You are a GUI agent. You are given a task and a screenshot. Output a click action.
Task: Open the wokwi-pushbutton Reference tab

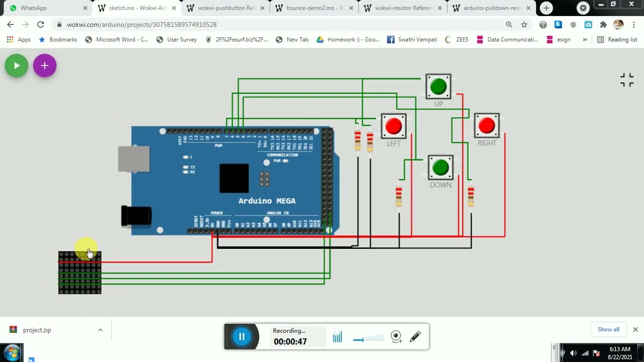pos(225,8)
